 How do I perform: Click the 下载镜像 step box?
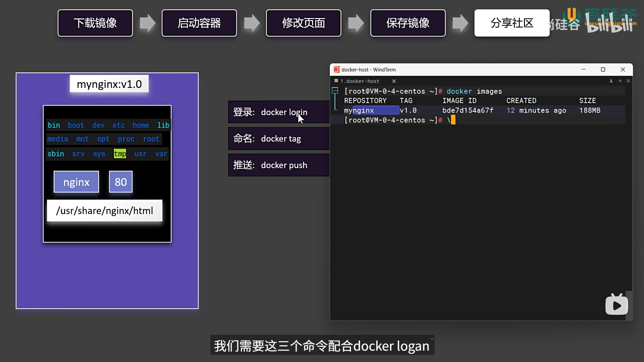(x=95, y=23)
